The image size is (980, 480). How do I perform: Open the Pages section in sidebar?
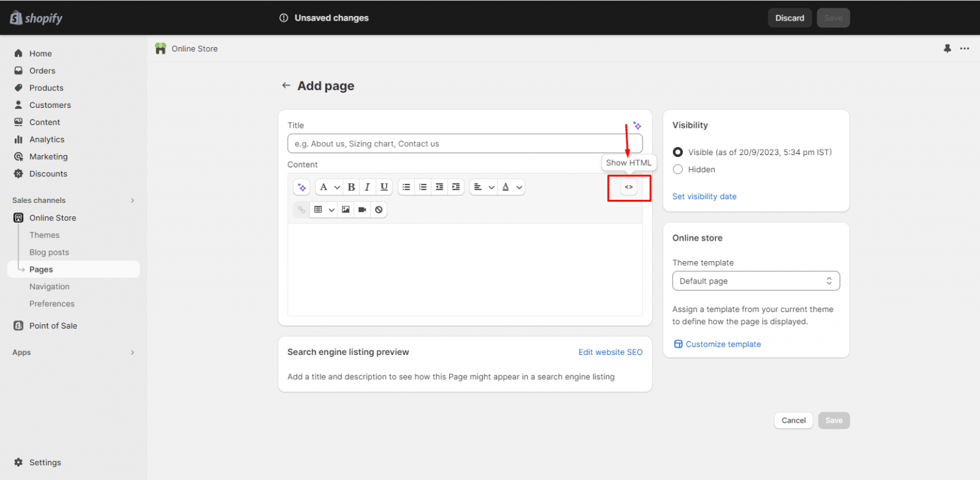(40, 269)
